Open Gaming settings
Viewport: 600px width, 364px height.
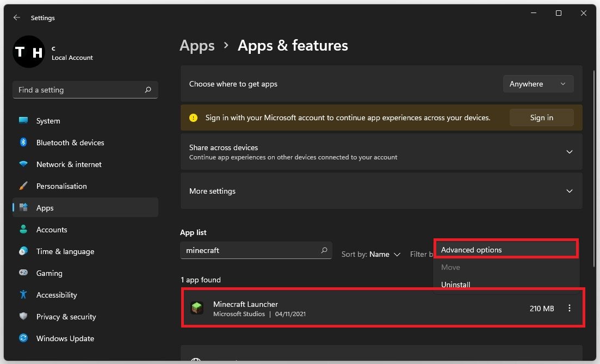point(49,273)
